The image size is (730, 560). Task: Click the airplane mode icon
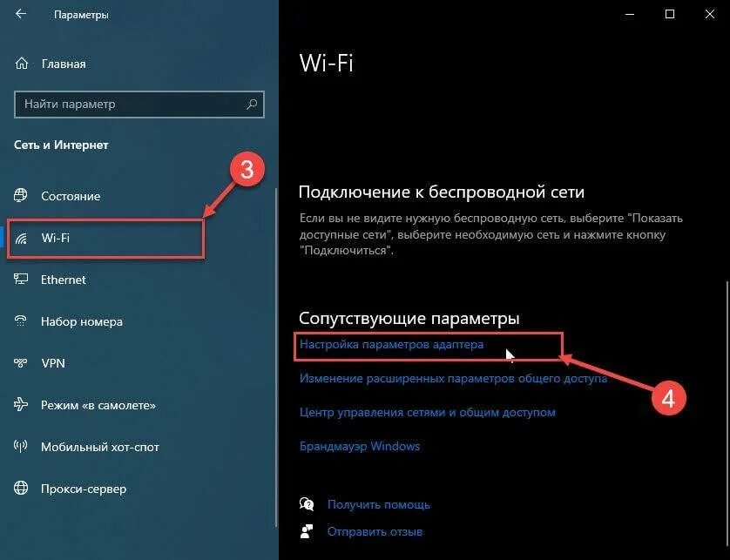21,404
